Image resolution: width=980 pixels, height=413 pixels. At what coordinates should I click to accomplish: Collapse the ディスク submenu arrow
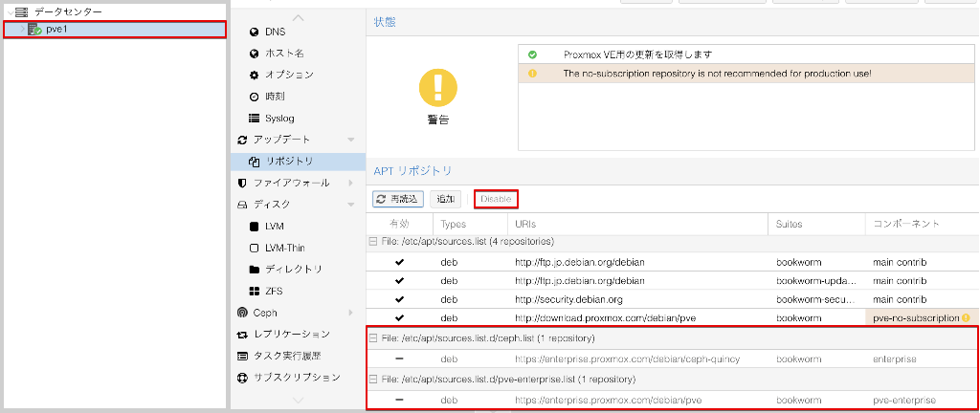350,204
